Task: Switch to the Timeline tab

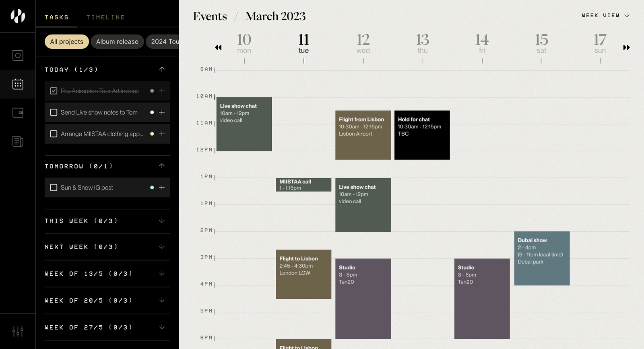Action: click(105, 17)
